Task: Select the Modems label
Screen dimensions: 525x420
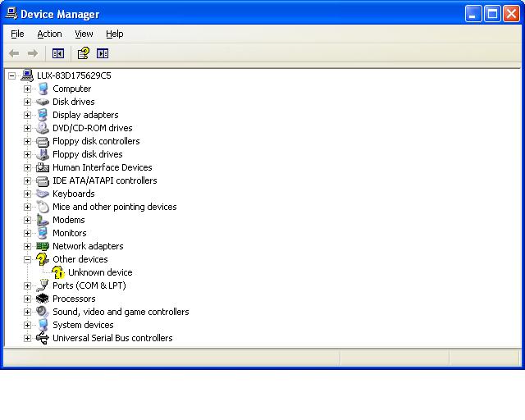Action: pyautogui.click(x=69, y=220)
